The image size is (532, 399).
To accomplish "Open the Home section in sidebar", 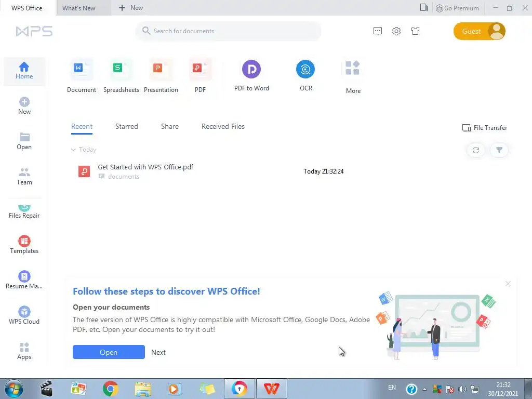I will [24, 71].
